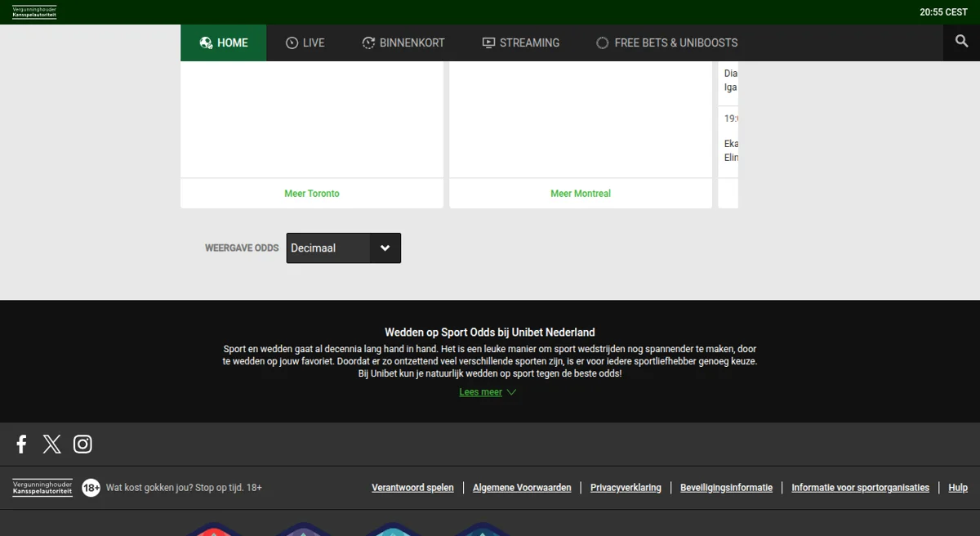Go to the HOME tab
This screenshot has width=980, height=536.
[x=224, y=42]
